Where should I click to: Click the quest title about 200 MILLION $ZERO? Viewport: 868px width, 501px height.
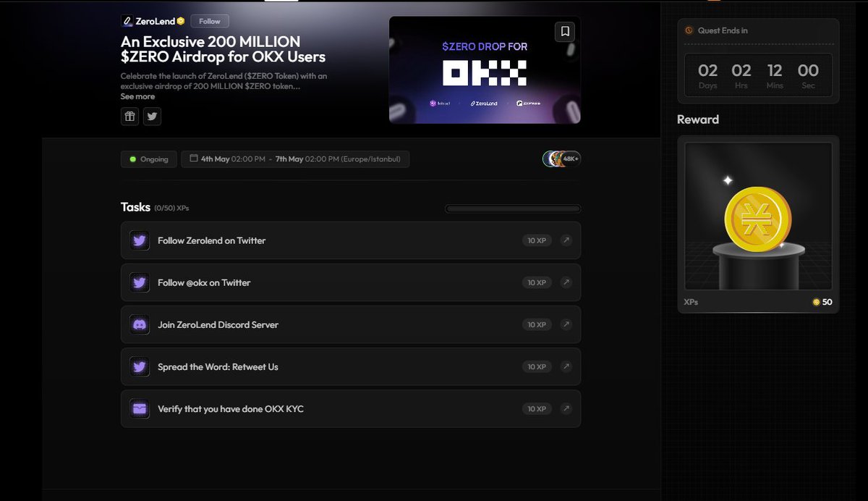click(x=223, y=49)
